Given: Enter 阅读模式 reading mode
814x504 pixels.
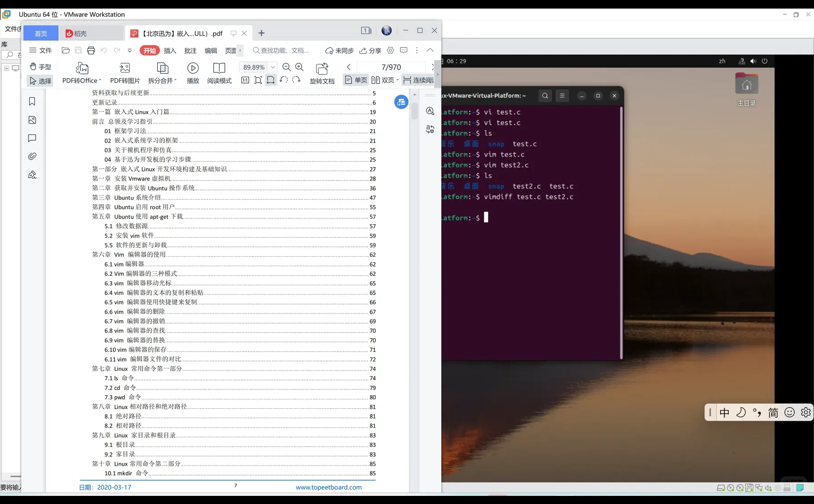Looking at the screenshot, I should [x=219, y=72].
